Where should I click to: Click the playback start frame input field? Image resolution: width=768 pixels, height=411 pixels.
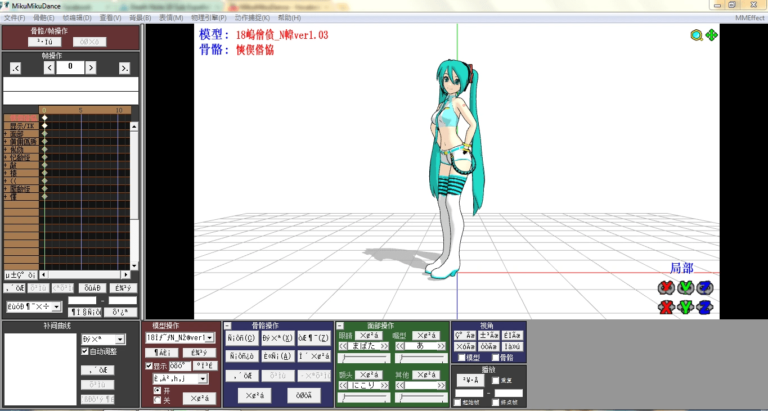(469, 393)
